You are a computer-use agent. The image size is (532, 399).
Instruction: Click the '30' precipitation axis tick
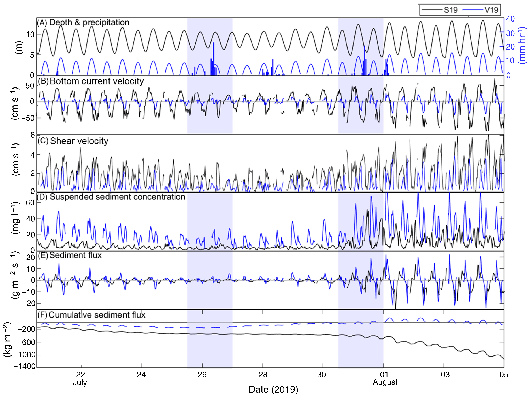[510, 33]
